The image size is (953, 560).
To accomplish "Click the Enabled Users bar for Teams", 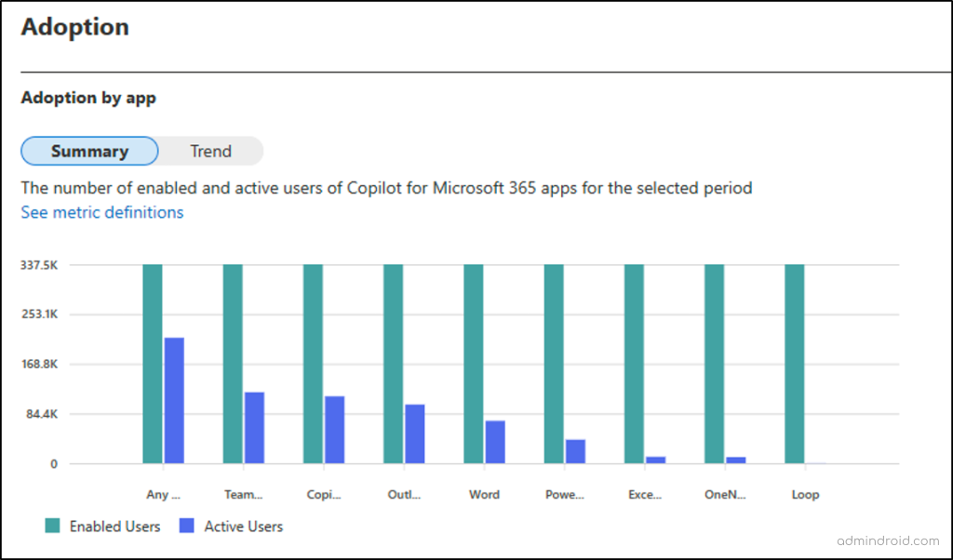I will point(233,363).
